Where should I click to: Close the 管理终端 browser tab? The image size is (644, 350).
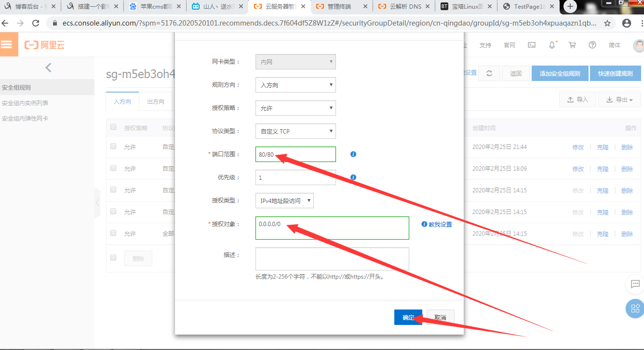[x=365, y=7]
